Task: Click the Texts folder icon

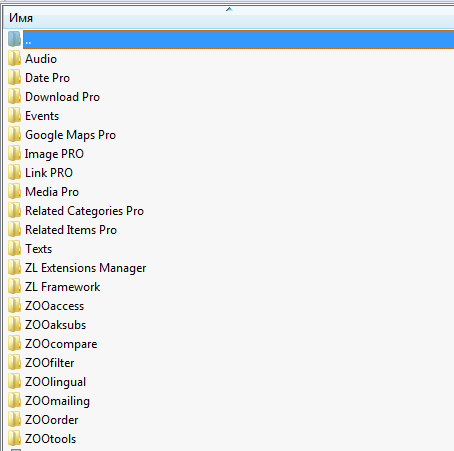Action: pyautogui.click(x=14, y=249)
